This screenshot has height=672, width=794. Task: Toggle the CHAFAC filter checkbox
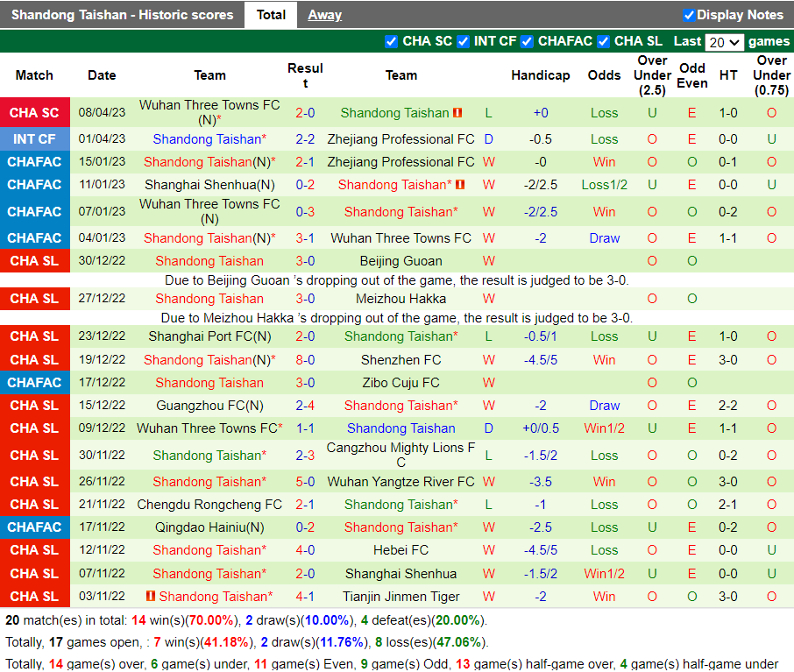(527, 41)
